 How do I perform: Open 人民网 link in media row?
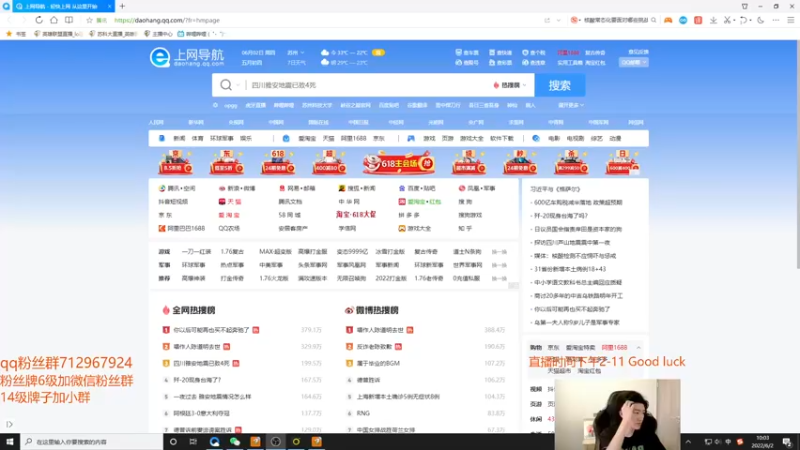(156, 122)
